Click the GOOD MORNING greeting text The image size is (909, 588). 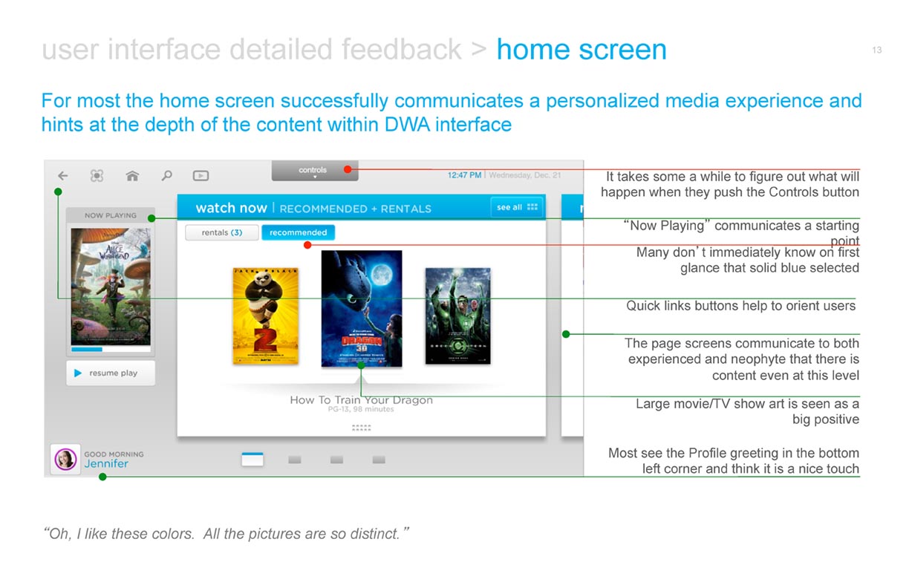pyautogui.click(x=114, y=454)
